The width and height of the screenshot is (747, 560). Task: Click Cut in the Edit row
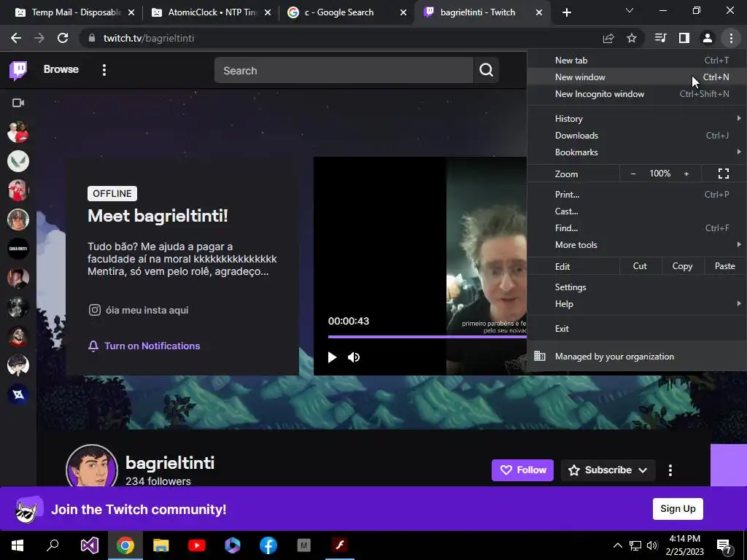pos(640,266)
